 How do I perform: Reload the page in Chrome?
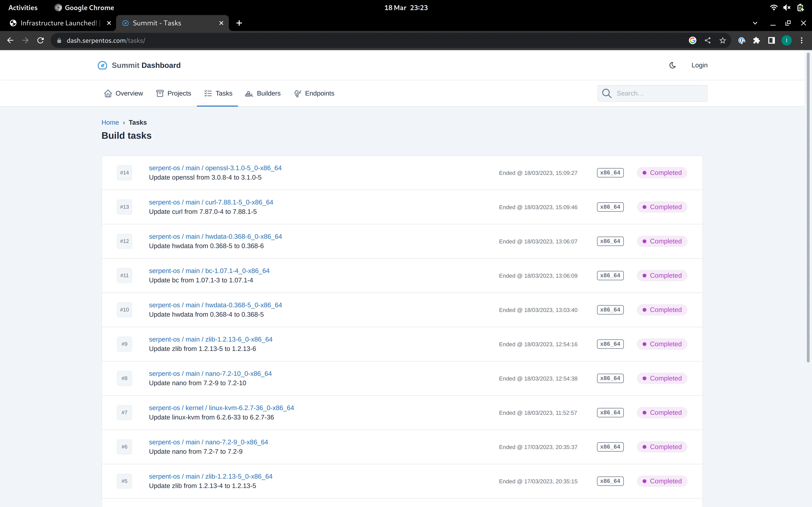41,41
